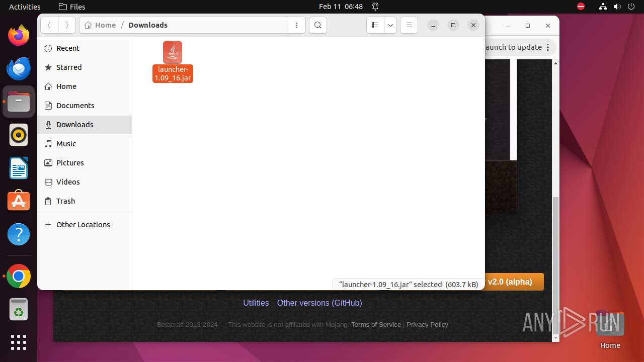
Task: Open Terms of Service link
Action: click(x=376, y=324)
